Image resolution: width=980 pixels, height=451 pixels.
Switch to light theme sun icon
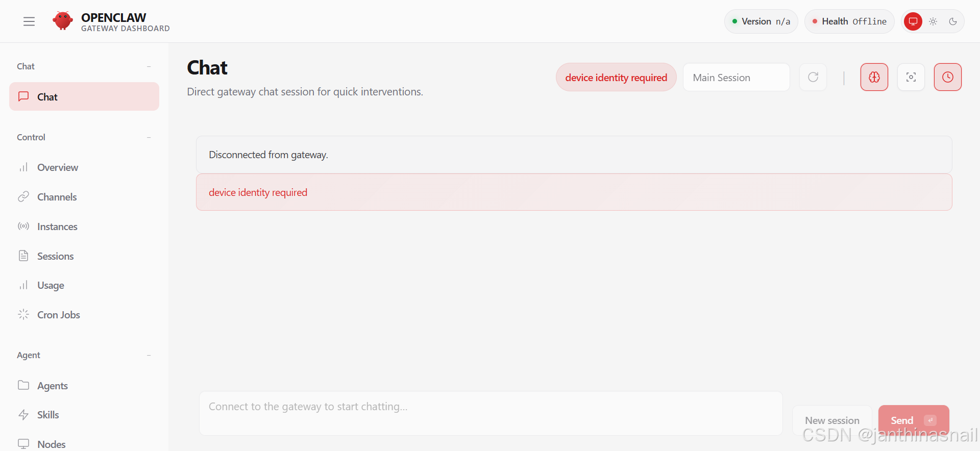933,21
